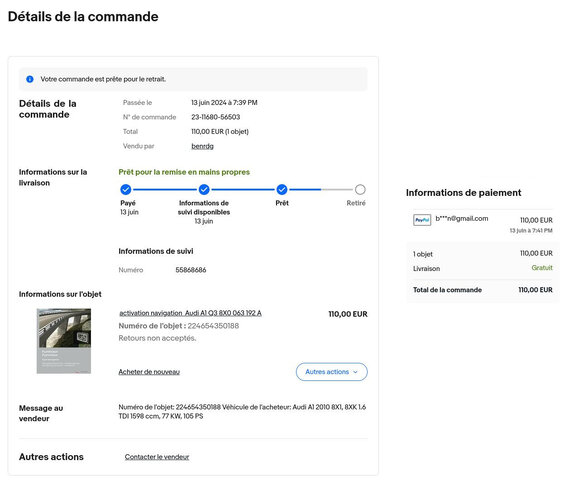The image size is (564, 480).
Task: Click the order number 23-11680-56503
Action: [215, 117]
